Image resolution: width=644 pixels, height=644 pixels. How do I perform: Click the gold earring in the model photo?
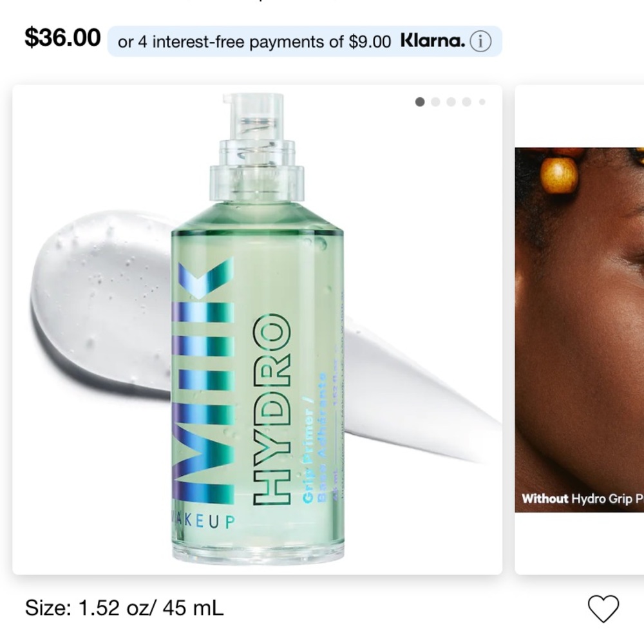pos(558,174)
